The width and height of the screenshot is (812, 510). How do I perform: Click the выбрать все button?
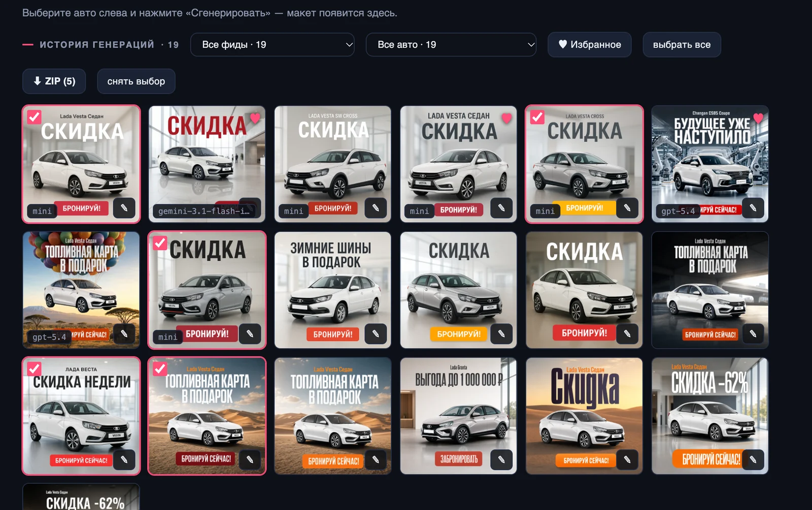pos(682,45)
